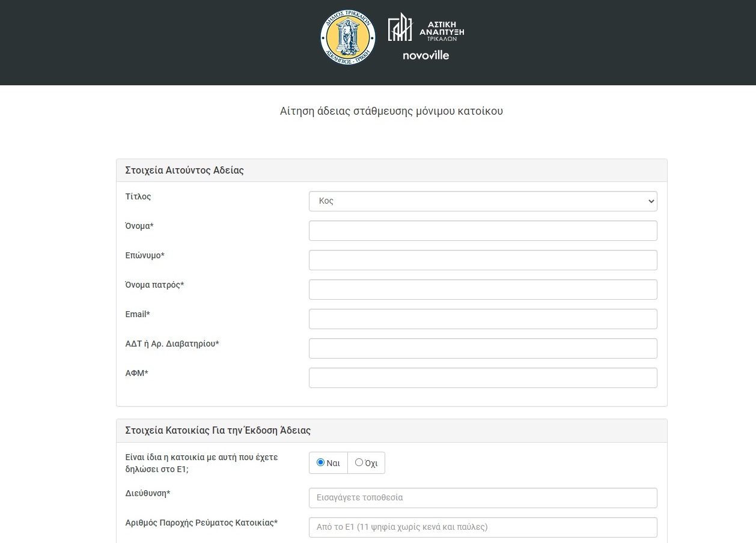Image resolution: width=756 pixels, height=543 pixels.
Task: Focus the Όνομα input field
Action: [483, 231]
